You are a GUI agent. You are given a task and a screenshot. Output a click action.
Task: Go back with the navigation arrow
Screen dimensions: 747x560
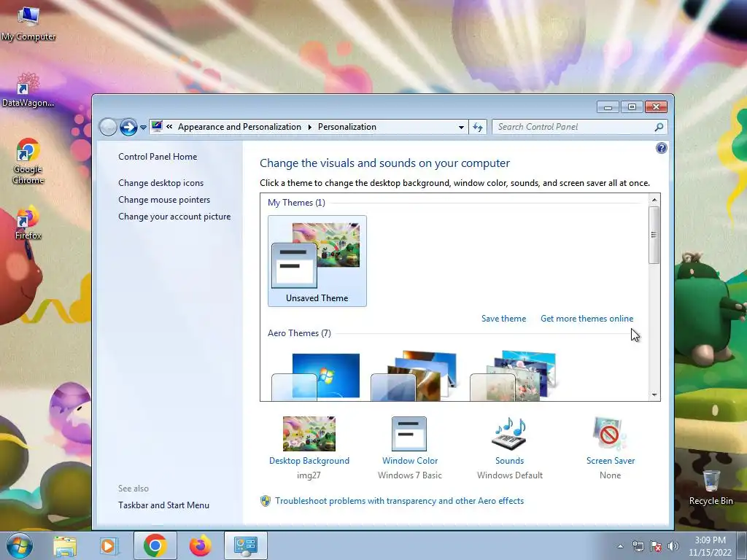click(x=108, y=127)
